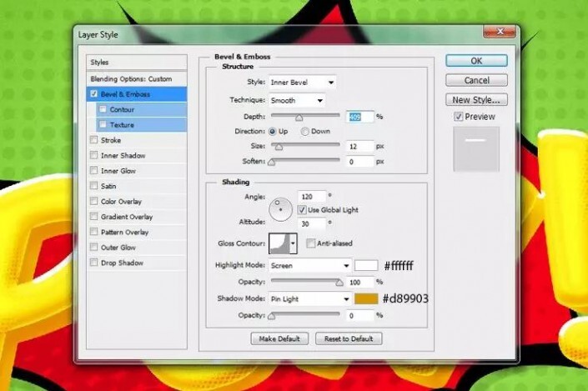Open the Style dropdown showing Inner Bevel
The width and height of the screenshot is (588, 391).
pos(302,83)
